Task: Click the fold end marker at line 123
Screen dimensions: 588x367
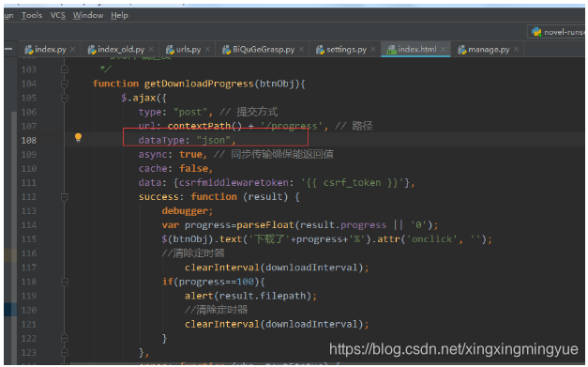Action: [65, 353]
